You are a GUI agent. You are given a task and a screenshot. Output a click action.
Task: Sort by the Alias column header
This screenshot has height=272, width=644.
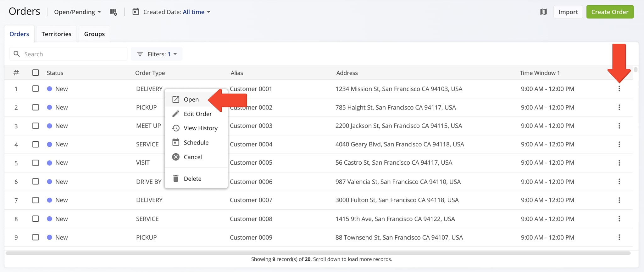237,73
